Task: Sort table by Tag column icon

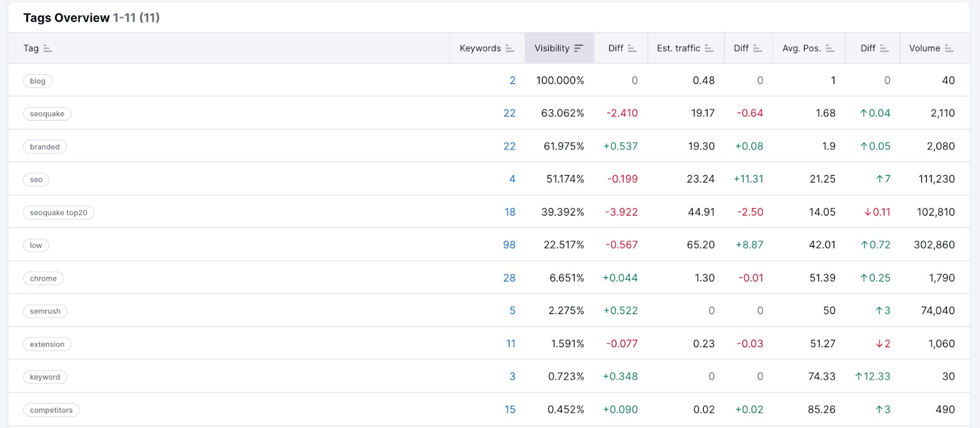Action: tap(48, 48)
